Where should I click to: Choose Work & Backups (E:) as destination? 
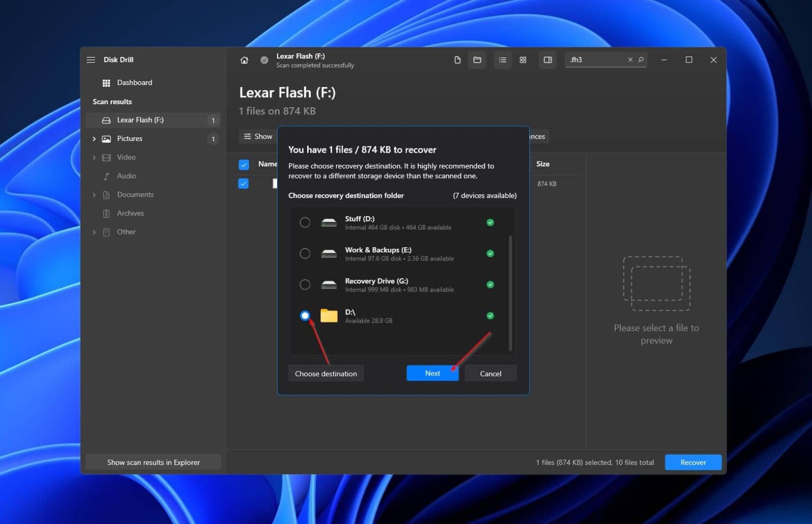[x=305, y=254]
